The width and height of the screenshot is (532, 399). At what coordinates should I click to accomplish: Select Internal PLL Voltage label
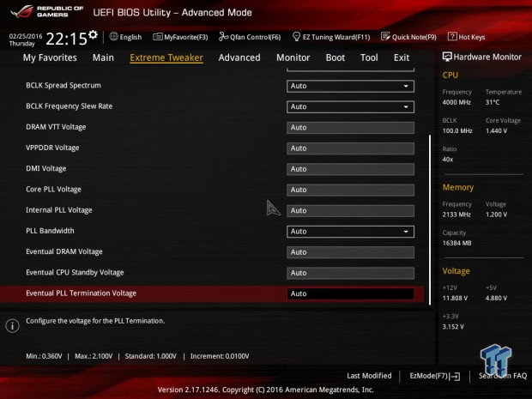59,210
